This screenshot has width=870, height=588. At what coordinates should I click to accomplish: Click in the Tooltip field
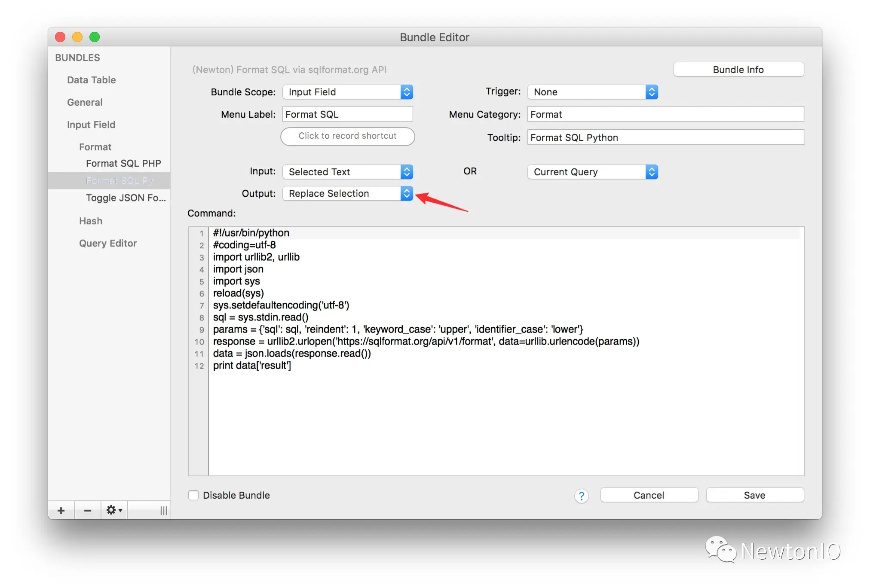point(666,137)
